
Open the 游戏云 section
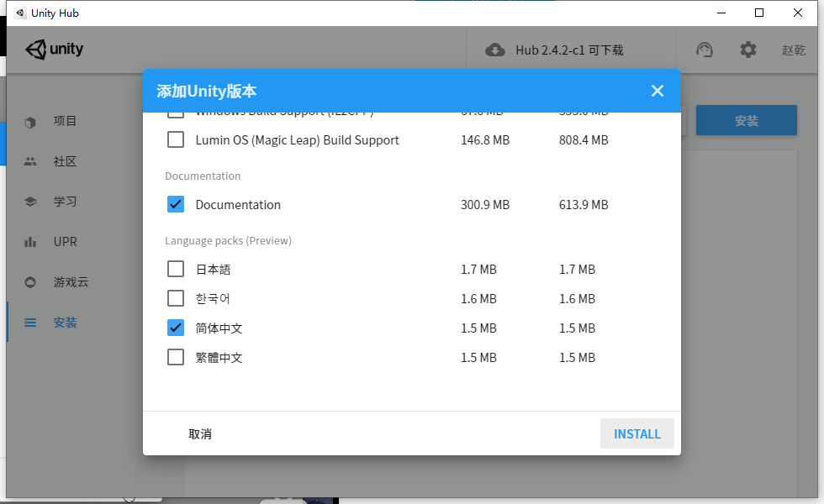tap(71, 282)
